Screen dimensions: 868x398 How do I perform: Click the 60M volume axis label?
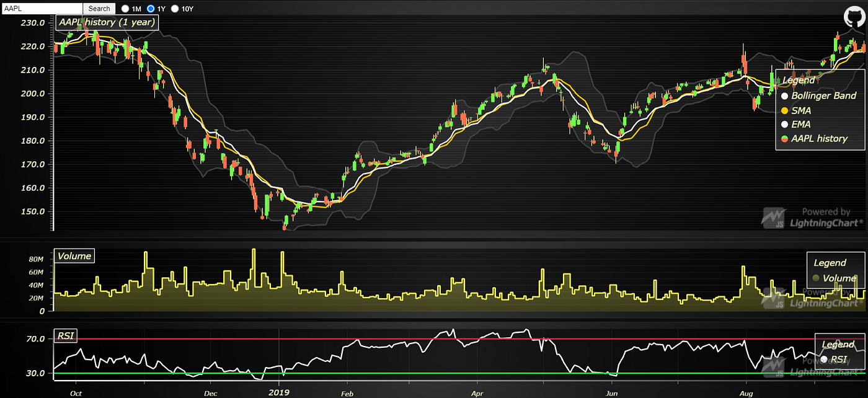(x=37, y=272)
